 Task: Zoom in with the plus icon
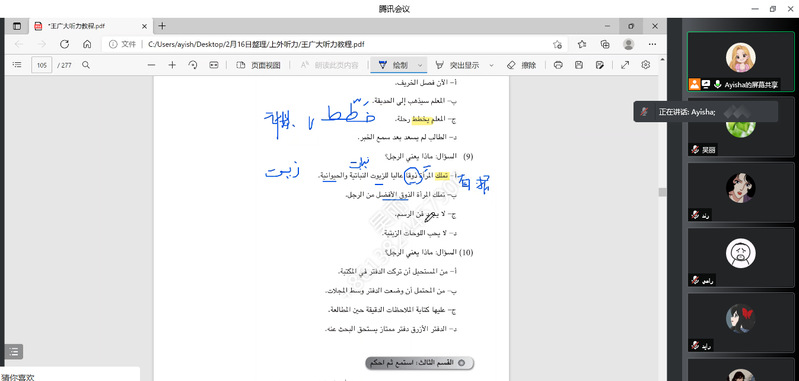(x=172, y=65)
